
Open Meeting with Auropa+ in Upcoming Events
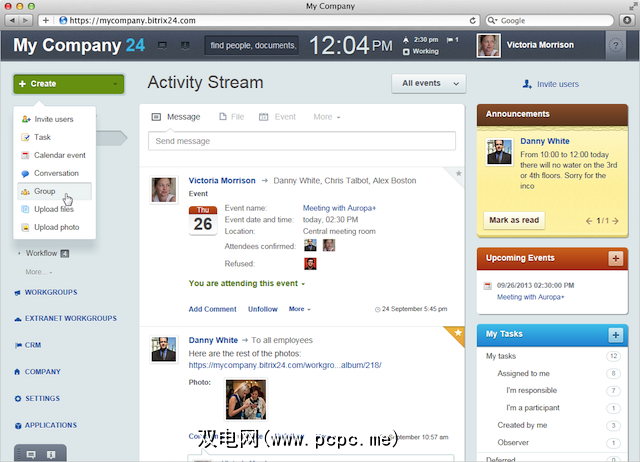tap(531, 297)
